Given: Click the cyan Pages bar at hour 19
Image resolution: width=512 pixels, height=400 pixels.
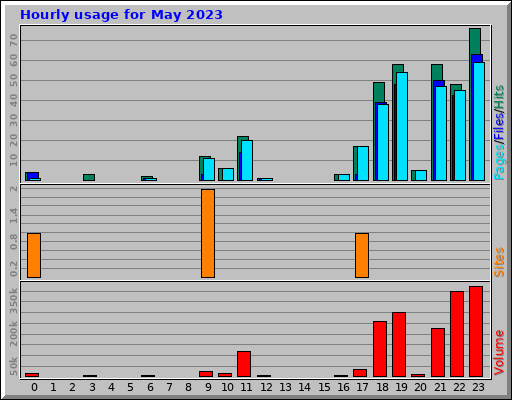Looking at the screenshot, I should 402,126.
